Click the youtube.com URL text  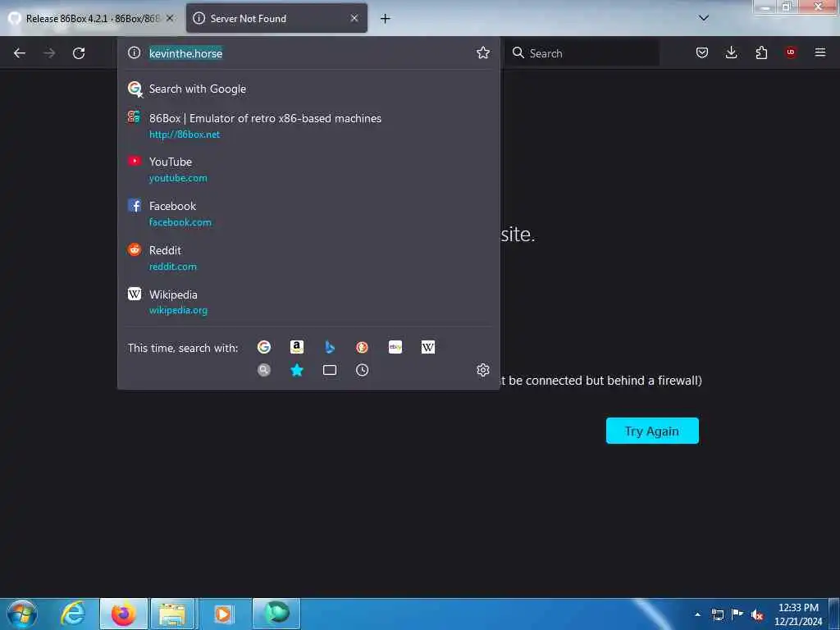coord(178,178)
